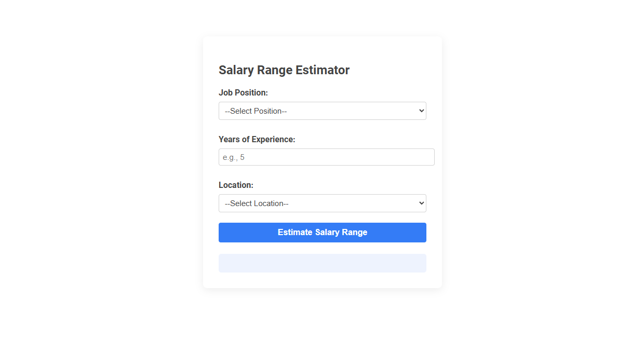Focus the experience input below its label
The image size is (644, 340).
pyautogui.click(x=326, y=157)
